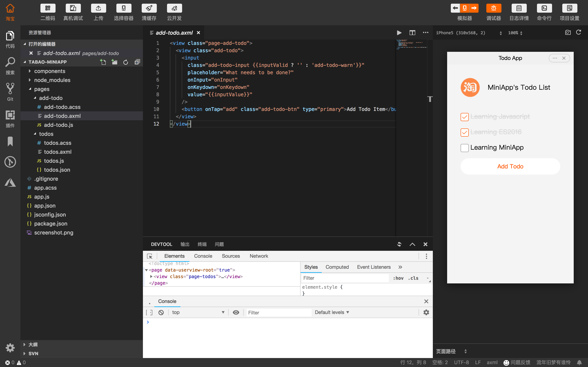Click the Add Todo button

(510, 167)
